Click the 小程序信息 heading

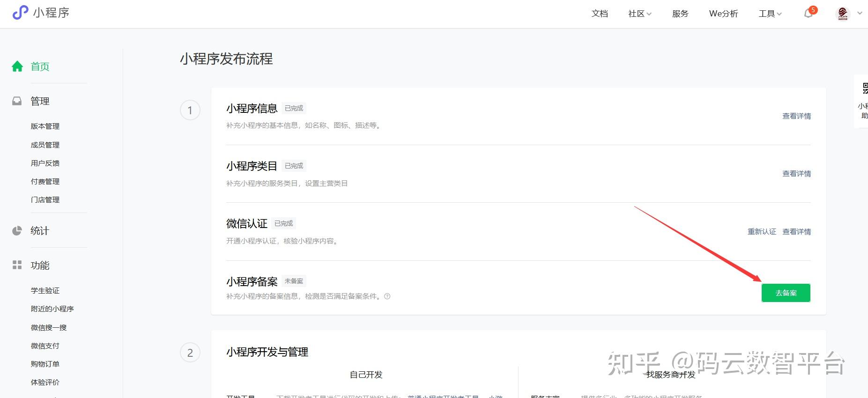[252, 109]
